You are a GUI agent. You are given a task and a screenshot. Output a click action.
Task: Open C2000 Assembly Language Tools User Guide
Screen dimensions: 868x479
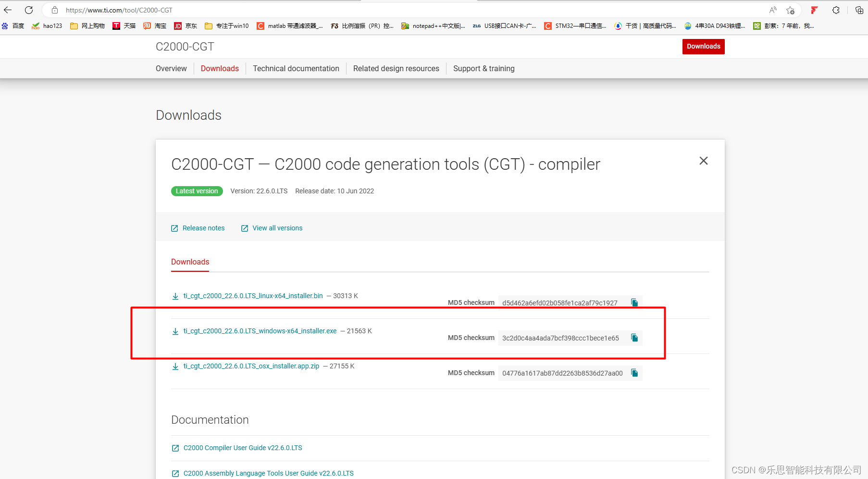(x=269, y=474)
